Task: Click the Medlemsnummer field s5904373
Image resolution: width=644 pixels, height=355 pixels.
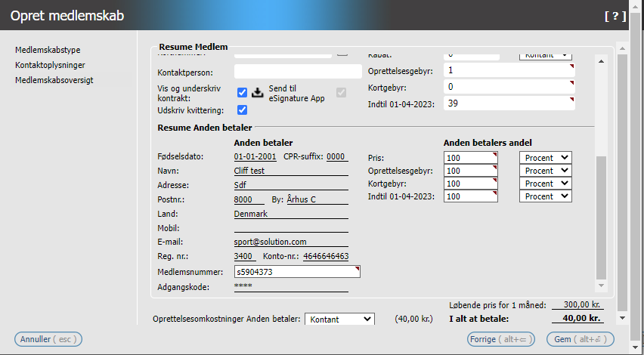Action: [x=297, y=272]
